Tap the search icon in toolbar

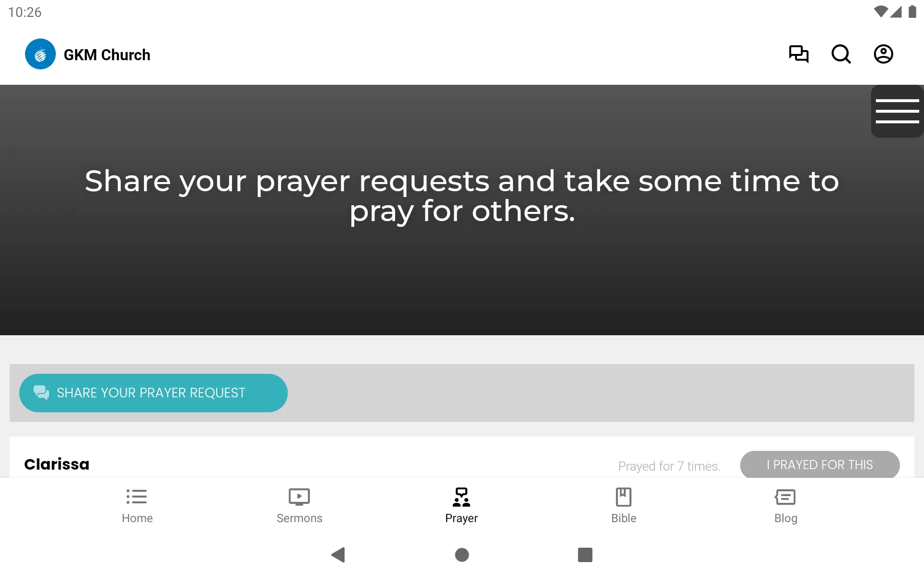pyautogui.click(x=841, y=54)
